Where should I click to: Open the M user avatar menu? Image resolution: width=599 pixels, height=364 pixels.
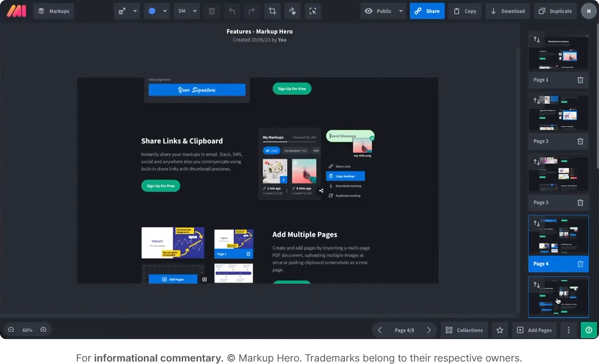point(589,11)
